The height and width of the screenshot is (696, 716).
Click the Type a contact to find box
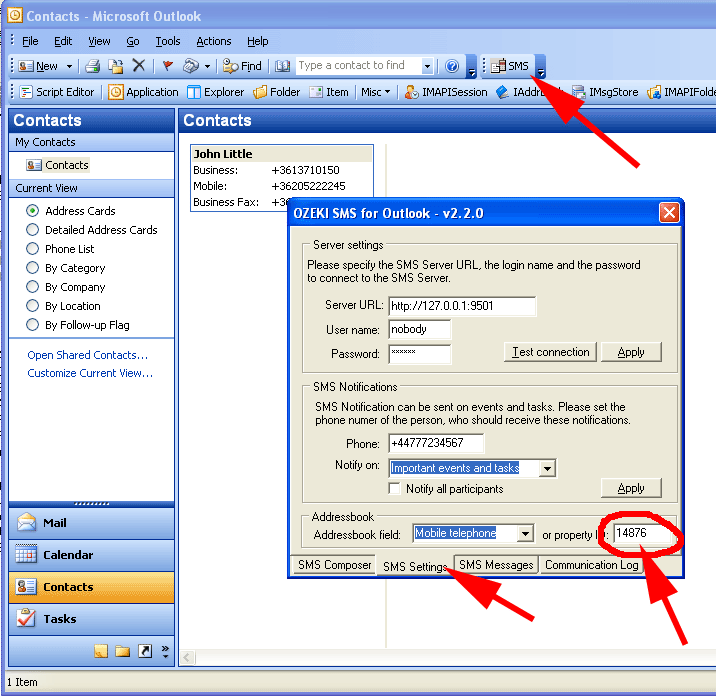coord(359,66)
